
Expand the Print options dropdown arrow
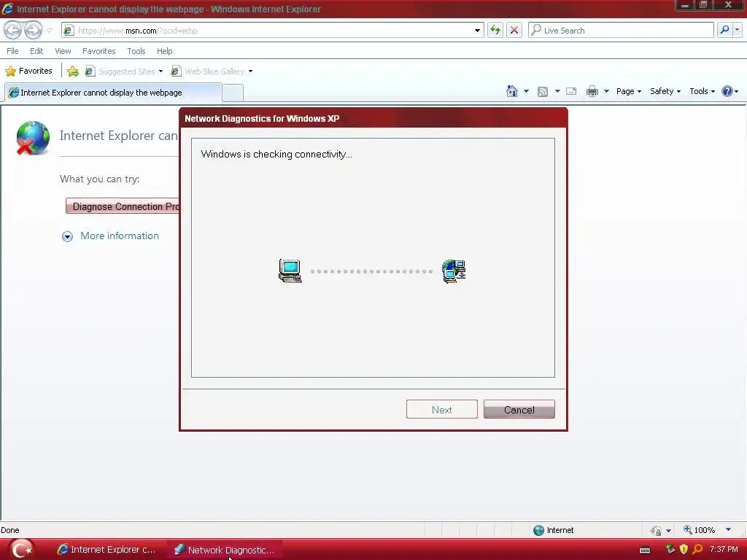point(606,91)
